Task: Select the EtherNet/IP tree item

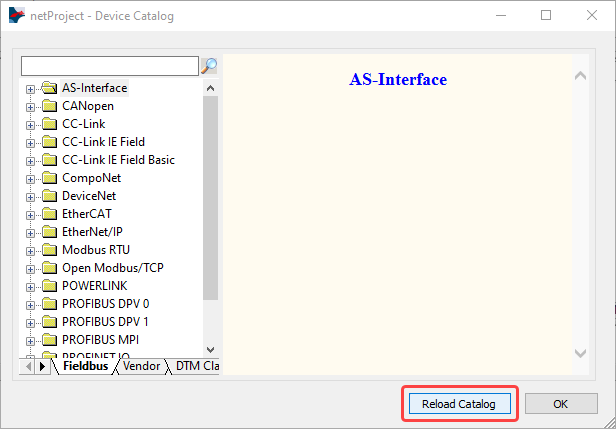Action: tap(92, 232)
